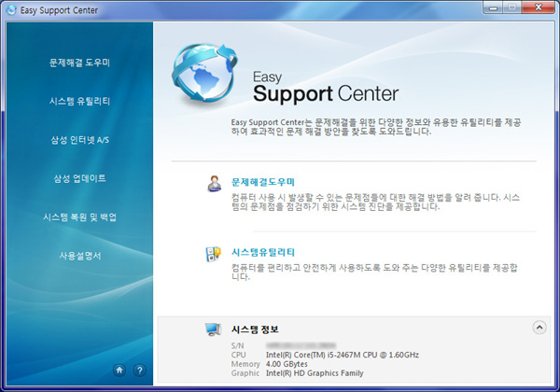Click the Easy Support Center intro description

coord(376,127)
